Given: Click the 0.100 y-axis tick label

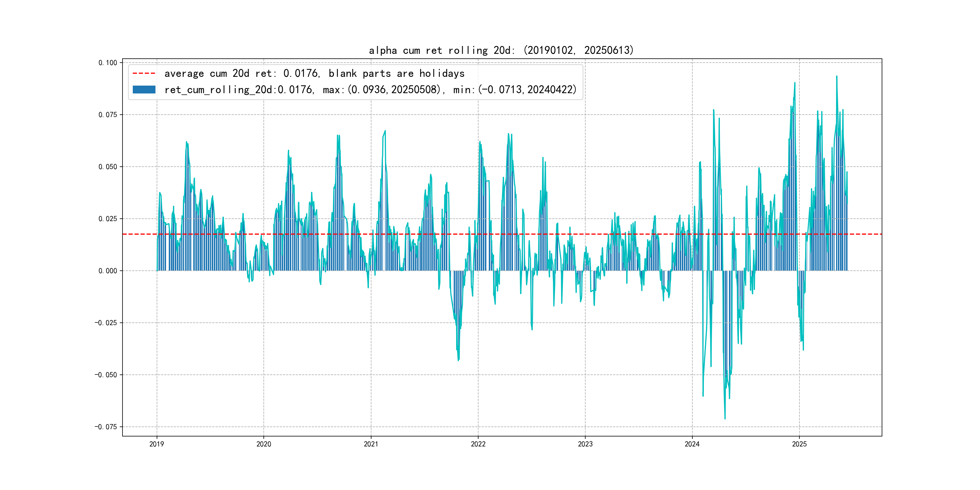Looking at the screenshot, I should (x=108, y=63).
